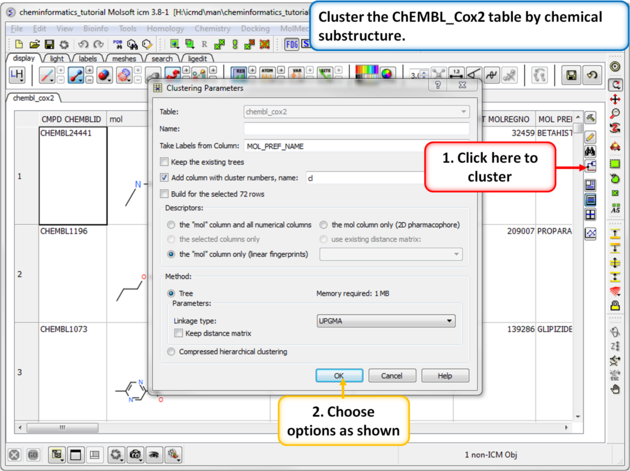Expand the Table chembl_cox2 dropdown
630x471 pixels.
355,112
